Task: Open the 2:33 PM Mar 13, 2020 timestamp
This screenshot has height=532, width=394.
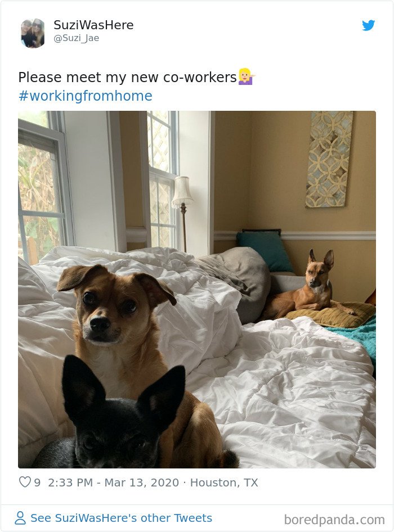Action: (x=114, y=483)
